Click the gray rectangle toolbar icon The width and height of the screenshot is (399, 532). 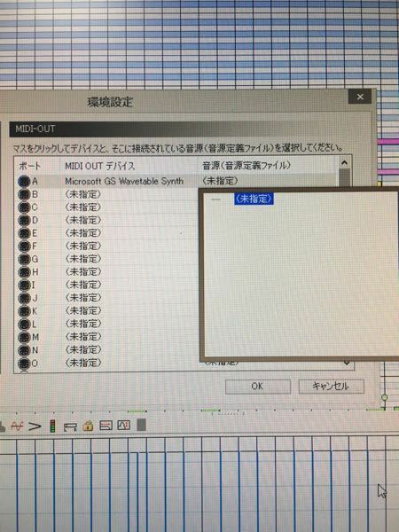[142, 425]
